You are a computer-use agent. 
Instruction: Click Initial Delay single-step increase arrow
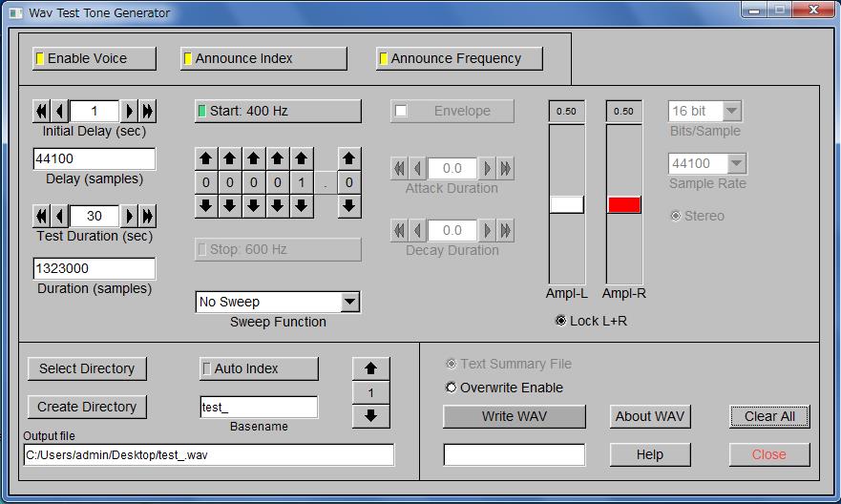pos(129,111)
